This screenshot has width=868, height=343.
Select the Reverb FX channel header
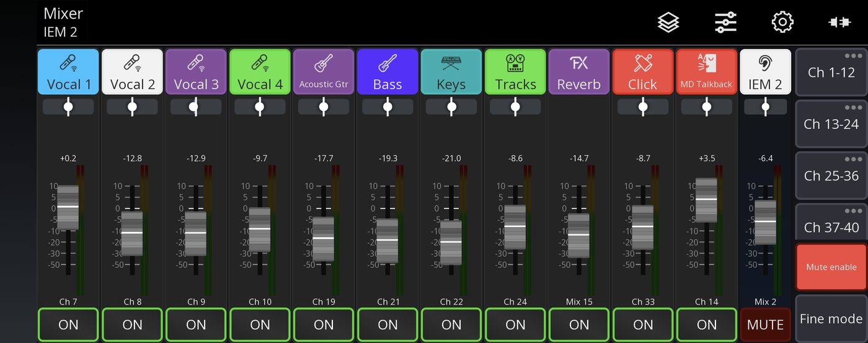579,72
